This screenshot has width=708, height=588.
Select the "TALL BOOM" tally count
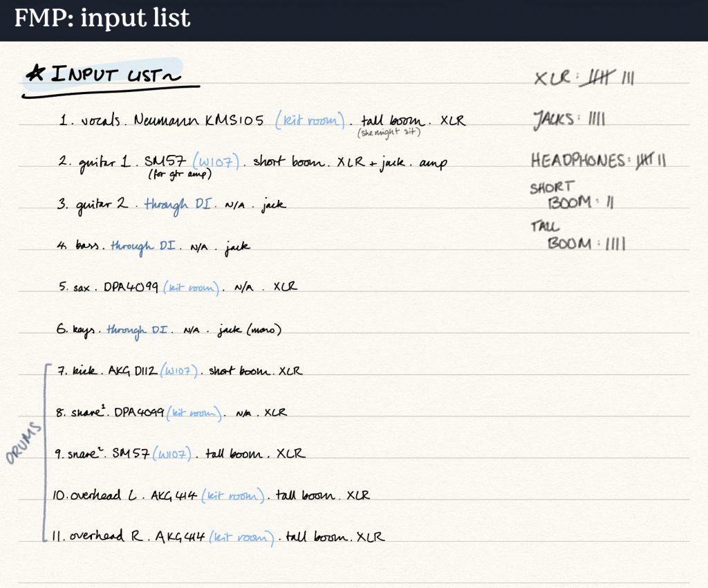coord(578,235)
